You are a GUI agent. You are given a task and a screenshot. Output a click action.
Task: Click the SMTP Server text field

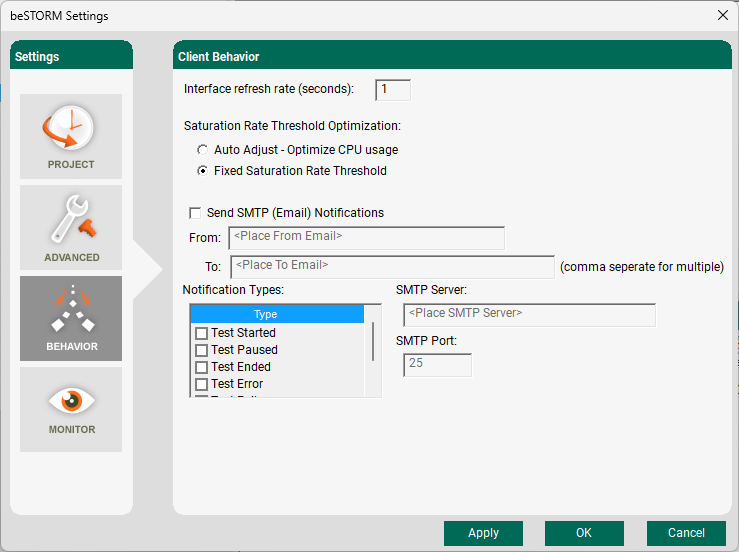(529, 314)
